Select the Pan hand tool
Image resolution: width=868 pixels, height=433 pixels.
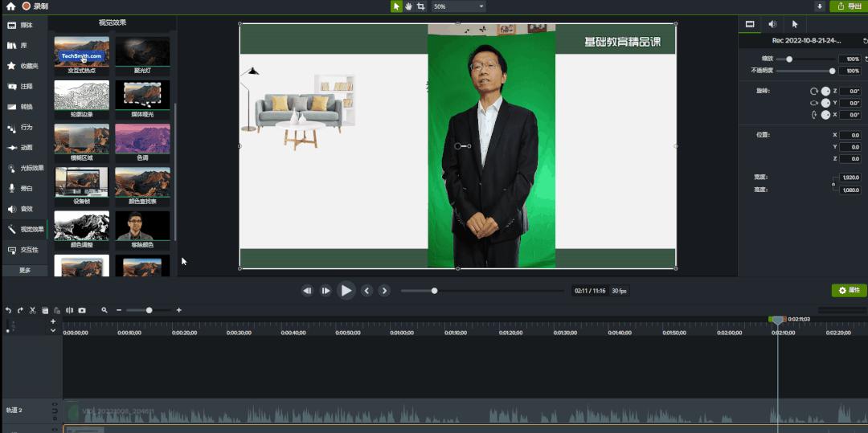pos(408,6)
